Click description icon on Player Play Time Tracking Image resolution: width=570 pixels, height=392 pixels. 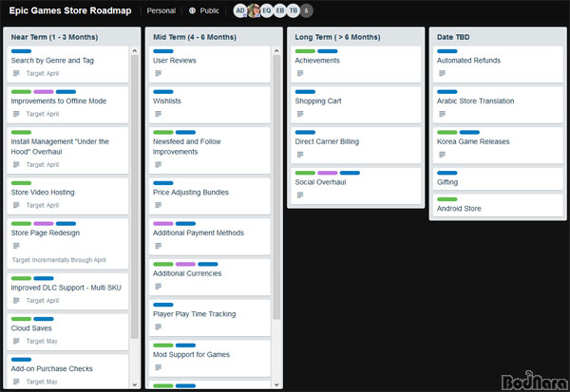point(158,327)
